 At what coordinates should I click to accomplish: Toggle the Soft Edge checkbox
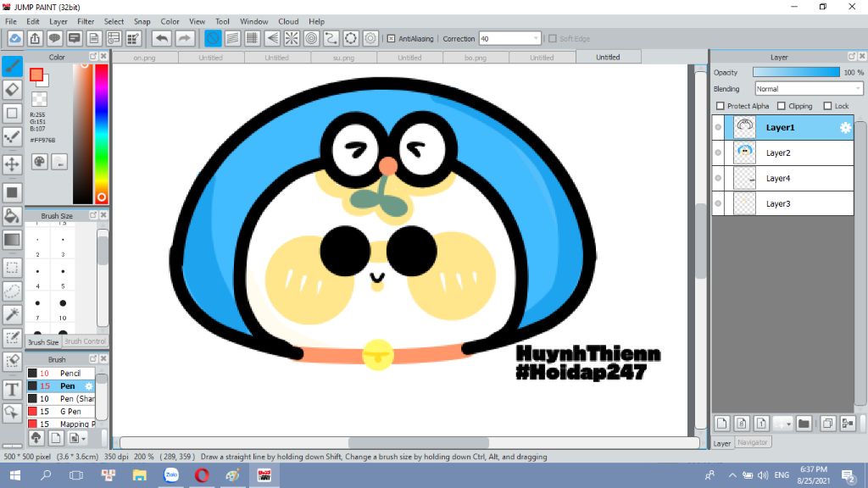pos(553,39)
